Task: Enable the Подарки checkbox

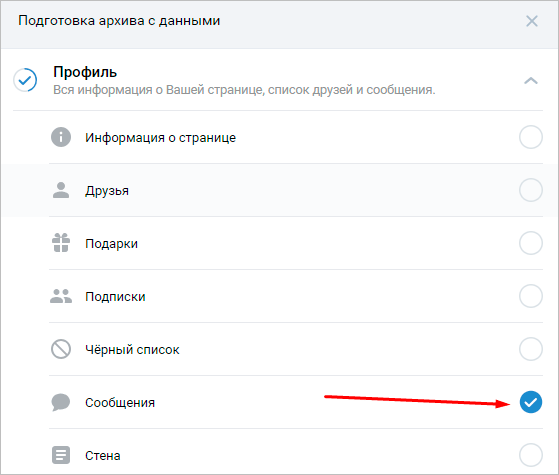Action: click(531, 243)
